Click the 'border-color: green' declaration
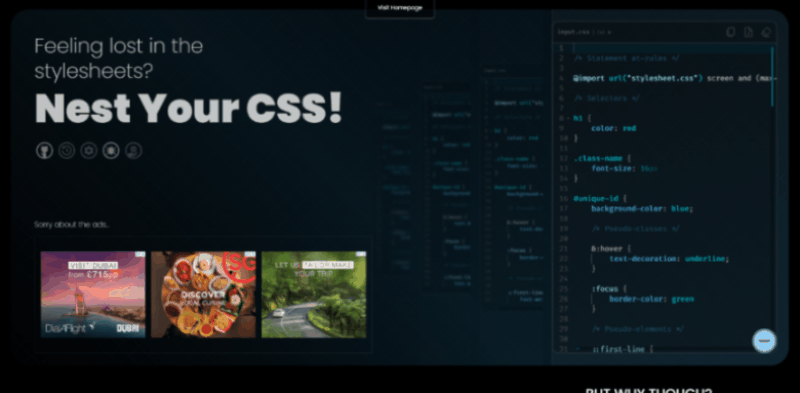 coord(652,299)
